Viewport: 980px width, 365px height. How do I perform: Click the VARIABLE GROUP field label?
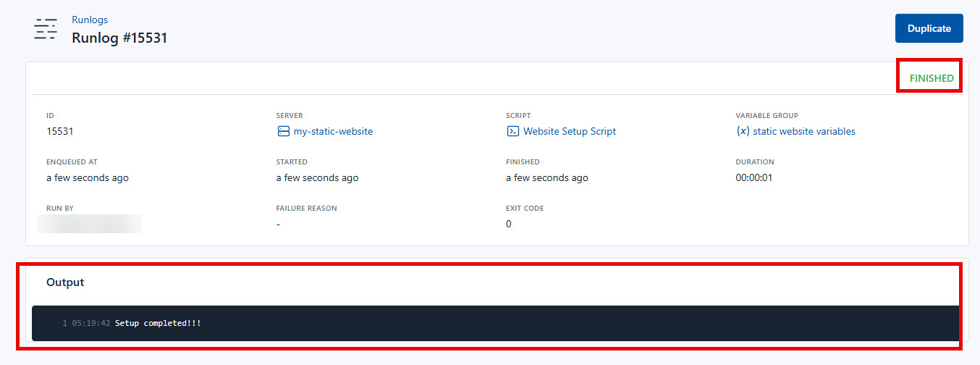[x=767, y=116]
